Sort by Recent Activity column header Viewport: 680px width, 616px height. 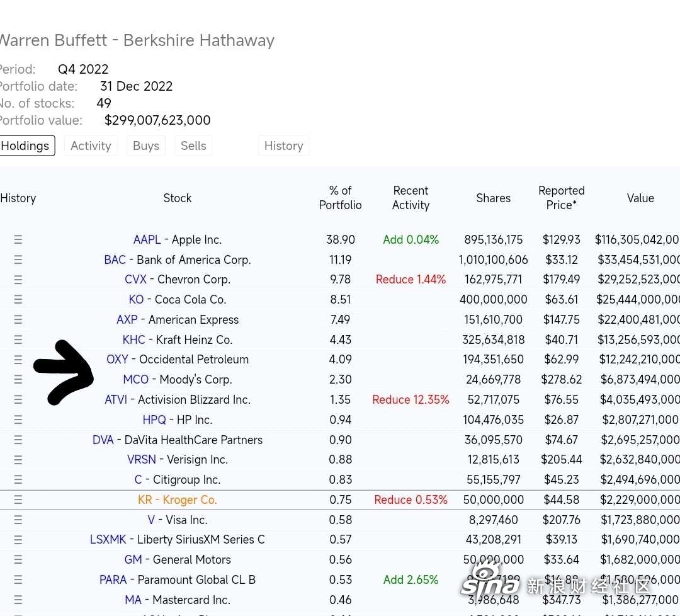click(411, 198)
